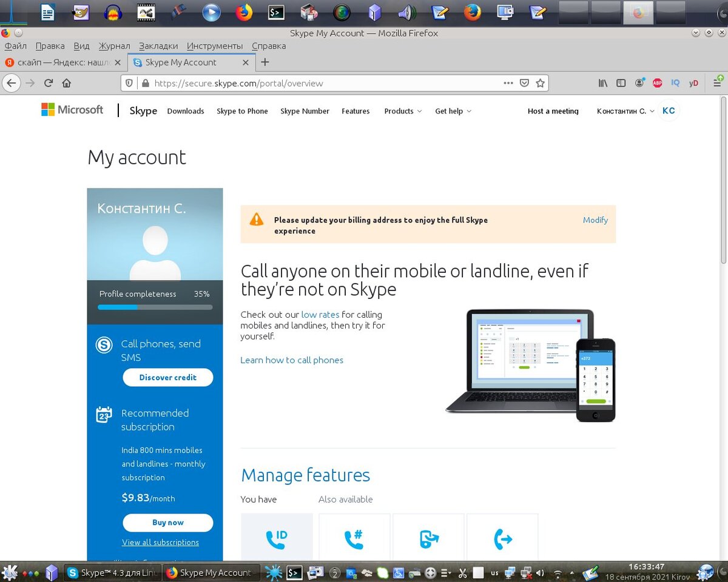Save page to Pocket icon
728x582 pixels.
(x=524, y=83)
